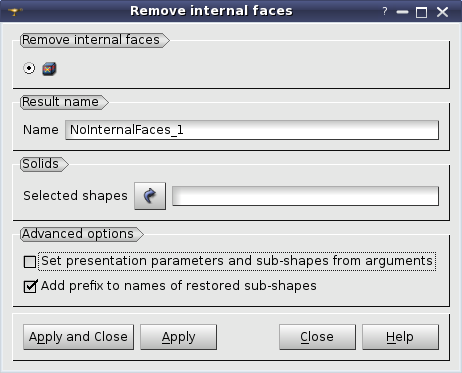The image size is (462, 373).
Task: Click the dialog title bar text
Action: pos(211,11)
